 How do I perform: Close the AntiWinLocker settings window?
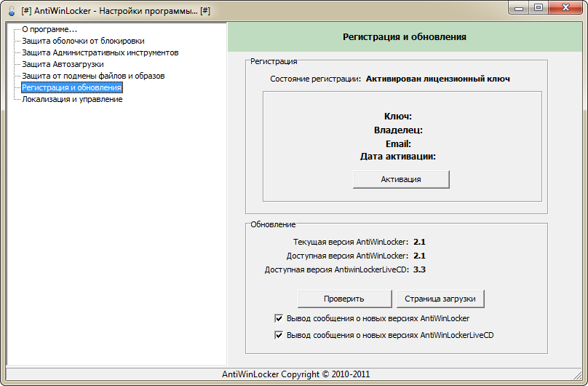566,8
